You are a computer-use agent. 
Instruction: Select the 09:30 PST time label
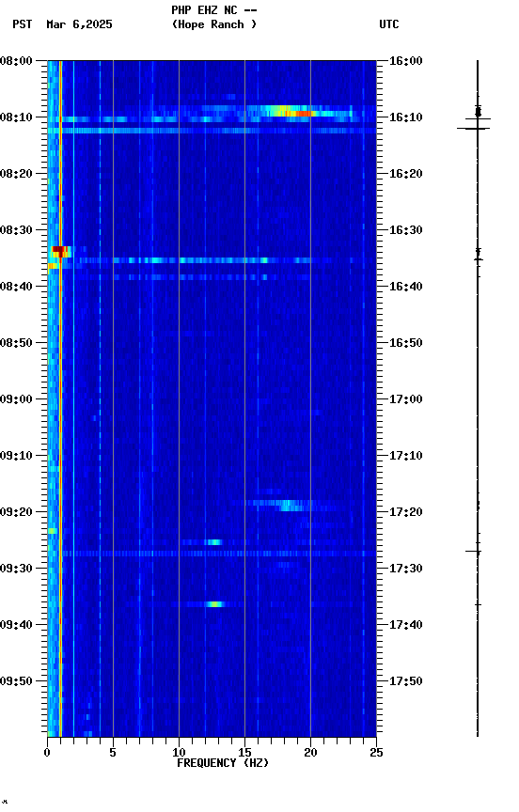(x=16, y=569)
